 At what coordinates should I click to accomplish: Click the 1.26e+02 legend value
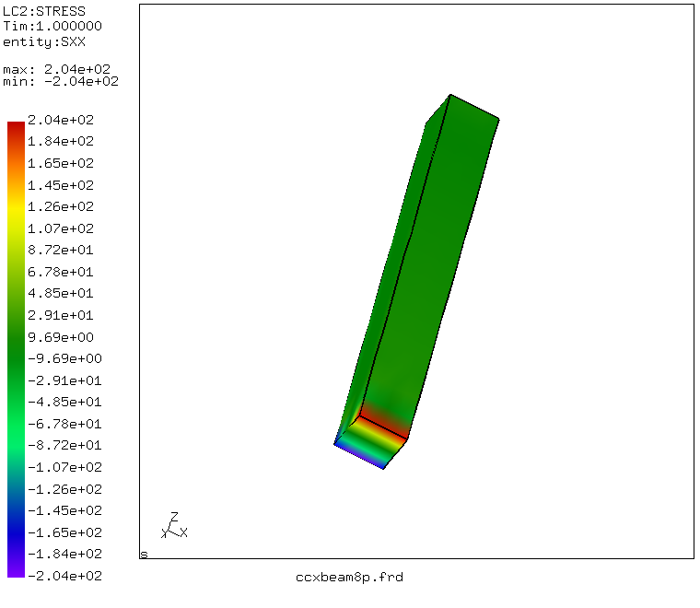pos(61,206)
